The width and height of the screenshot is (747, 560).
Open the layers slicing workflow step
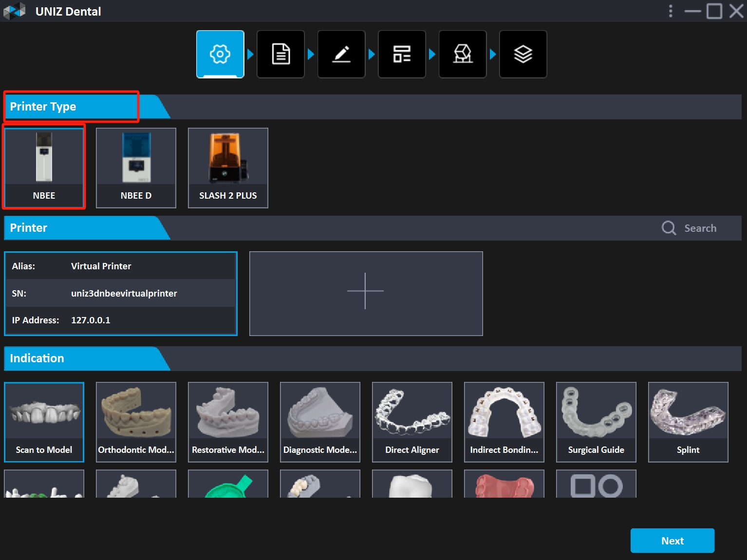click(523, 54)
